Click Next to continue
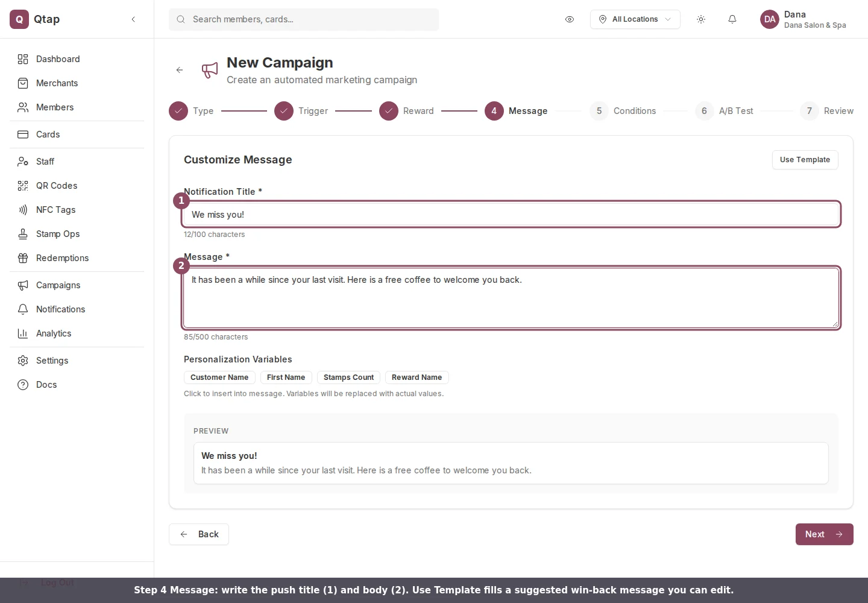This screenshot has width=868, height=603. click(824, 534)
